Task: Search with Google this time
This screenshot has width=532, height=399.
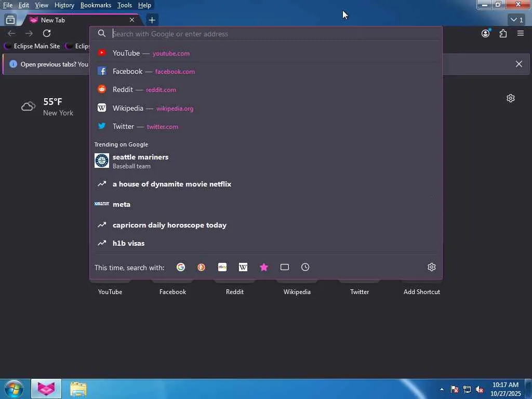Action: (x=180, y=268)
